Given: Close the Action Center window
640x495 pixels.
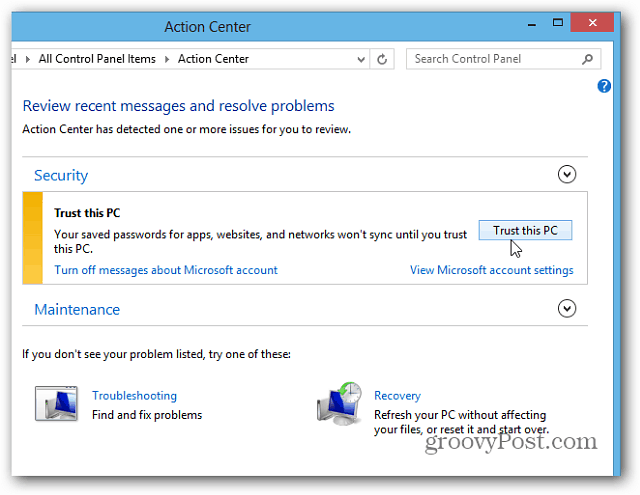Looking at the screenshot, I should coord(592,22).
